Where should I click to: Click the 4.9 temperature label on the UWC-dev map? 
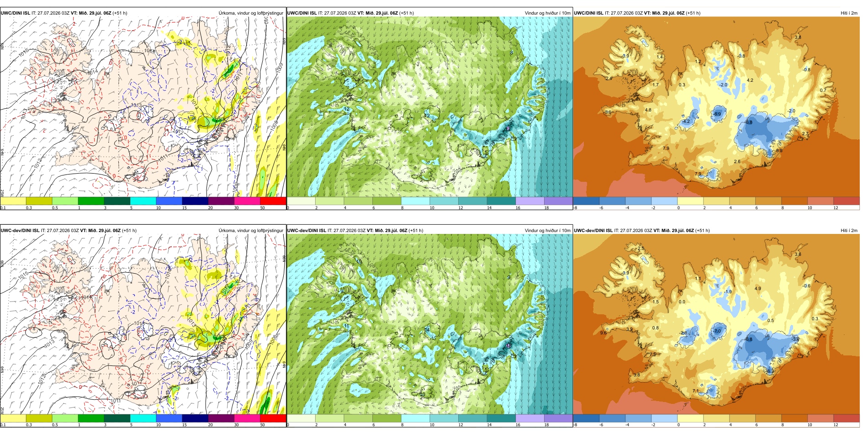pyautogui.click(x=758, y=289)
